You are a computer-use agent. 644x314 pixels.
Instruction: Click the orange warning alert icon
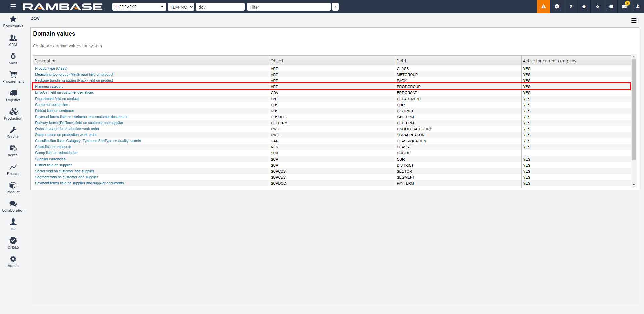tap(543, 7)
